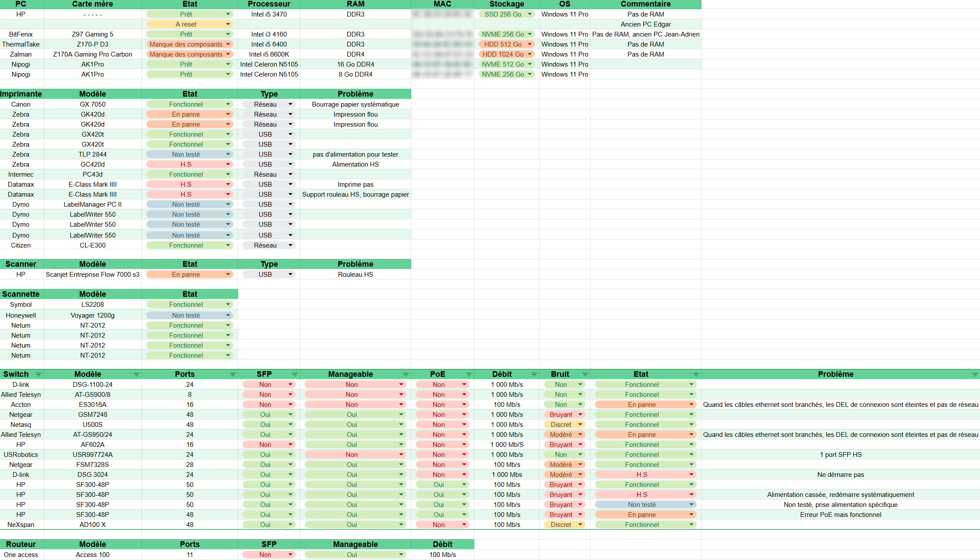Open BitFenix PC Etat dropdown
The width and height of the screenshot is (980, 560).
[190, 34]
